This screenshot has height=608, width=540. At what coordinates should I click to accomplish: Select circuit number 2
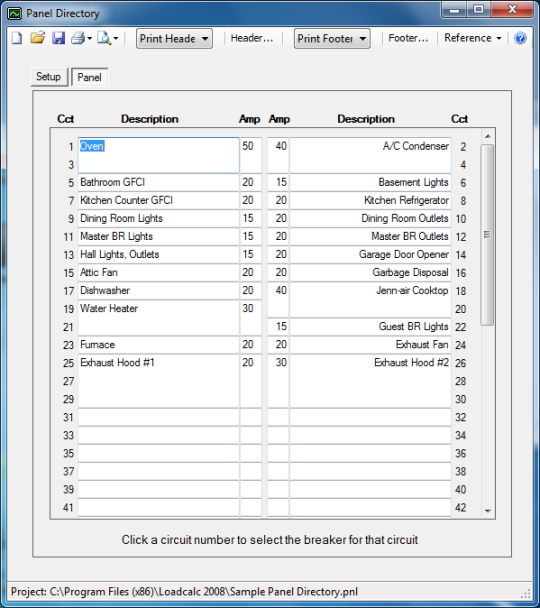pyautogui.click(x=463, y=147)
